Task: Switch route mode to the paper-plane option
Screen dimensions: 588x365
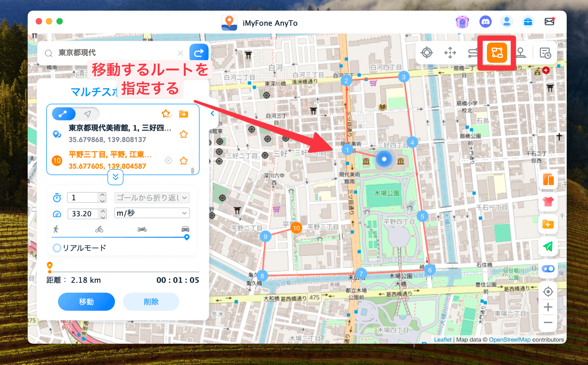Action: 87,114
